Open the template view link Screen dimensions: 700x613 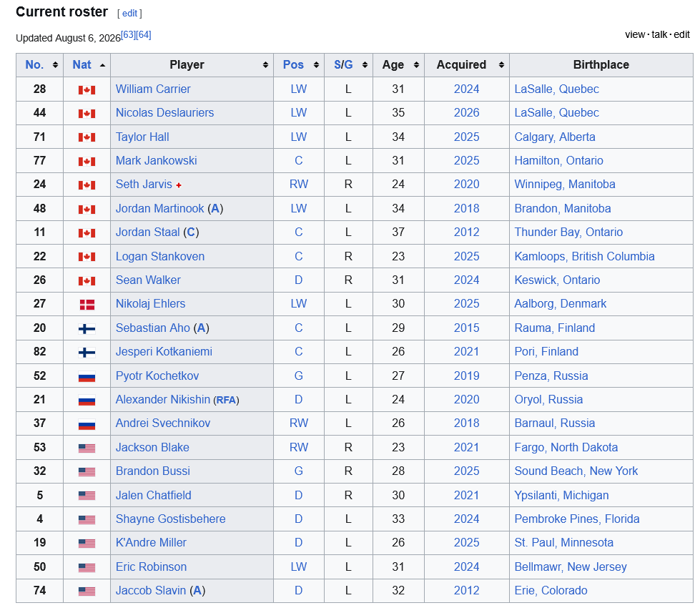[x=635, y=34]
